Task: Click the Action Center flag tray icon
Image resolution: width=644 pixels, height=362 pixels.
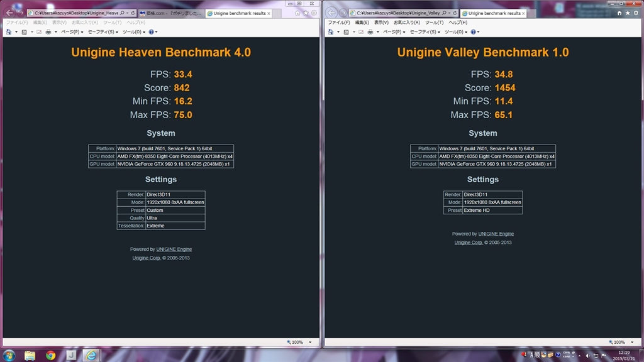Action: [603, 356]
